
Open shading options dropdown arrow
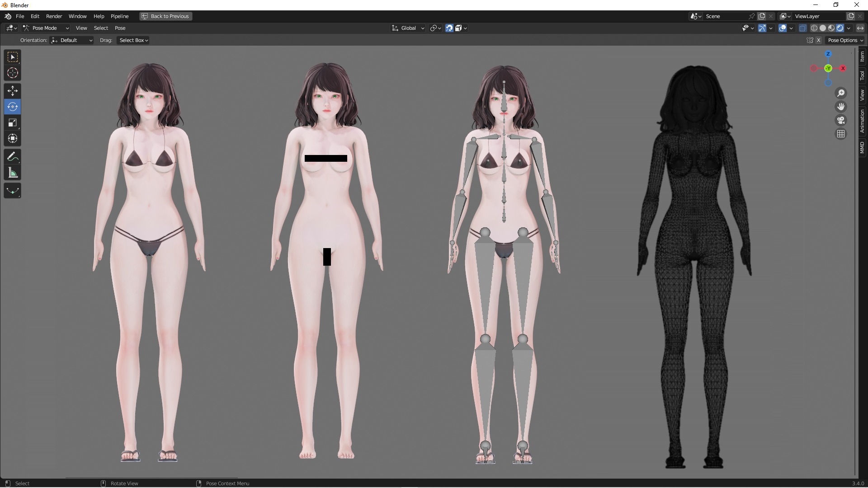click(849, 28)
